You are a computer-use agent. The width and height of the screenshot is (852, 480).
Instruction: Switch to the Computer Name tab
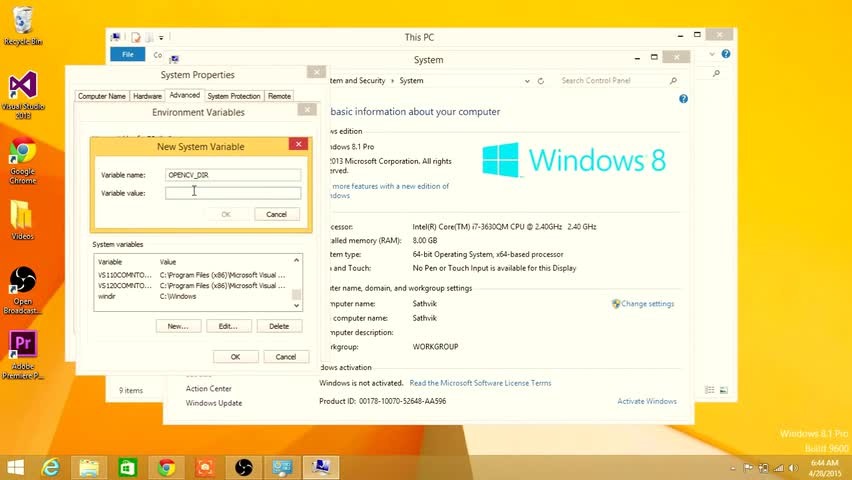102,96
